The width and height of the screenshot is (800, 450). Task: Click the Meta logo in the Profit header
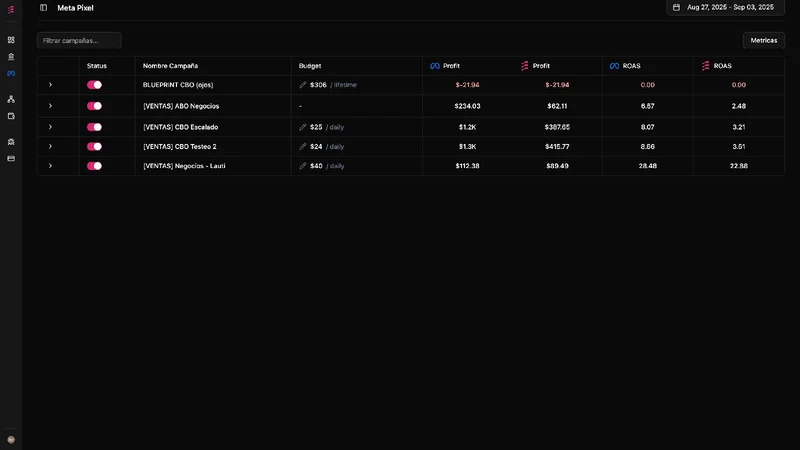coord(435,66)
